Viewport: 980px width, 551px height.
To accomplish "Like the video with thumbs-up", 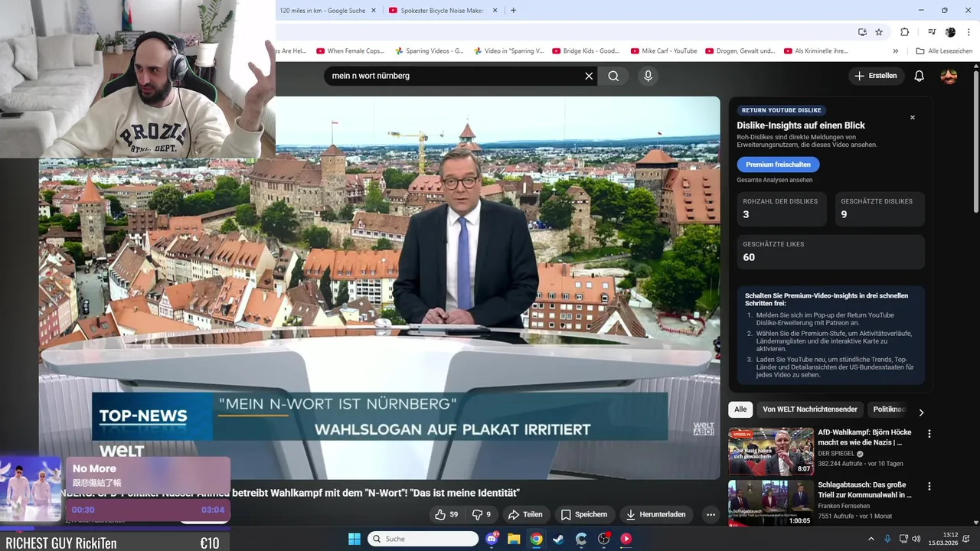I will pos(446,514).
